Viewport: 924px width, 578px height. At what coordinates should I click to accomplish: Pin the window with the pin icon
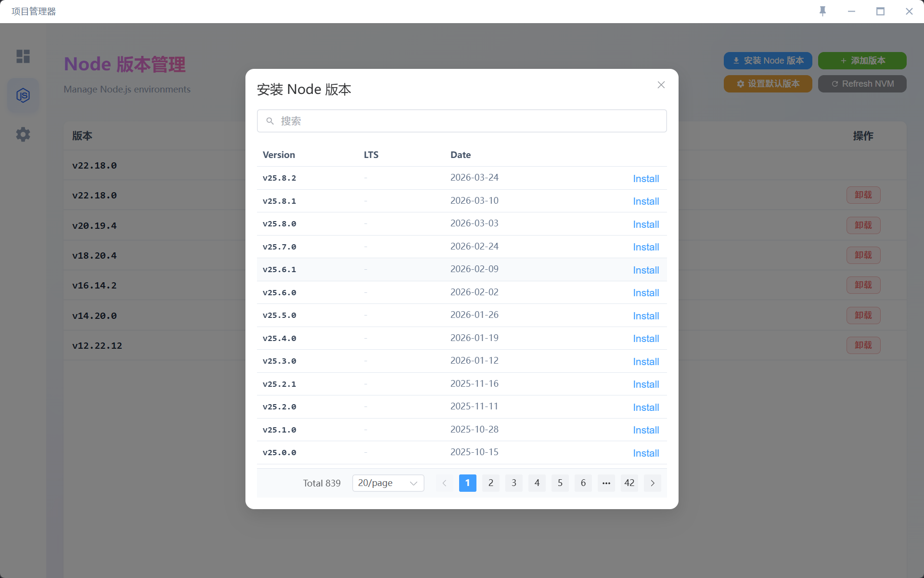(x=823, y=11)
